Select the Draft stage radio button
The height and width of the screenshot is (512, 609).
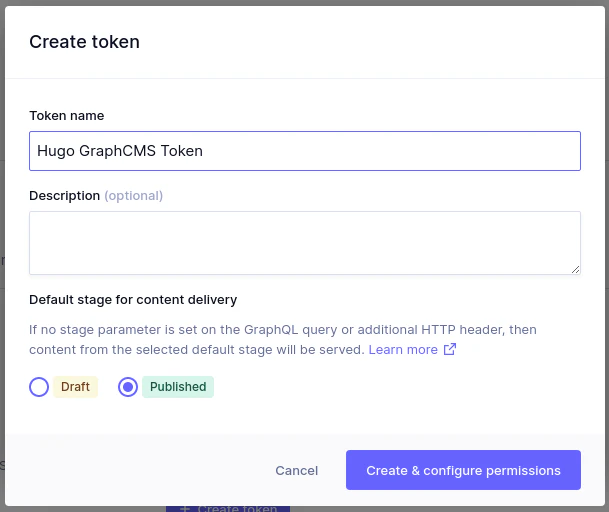click(39, 387)
